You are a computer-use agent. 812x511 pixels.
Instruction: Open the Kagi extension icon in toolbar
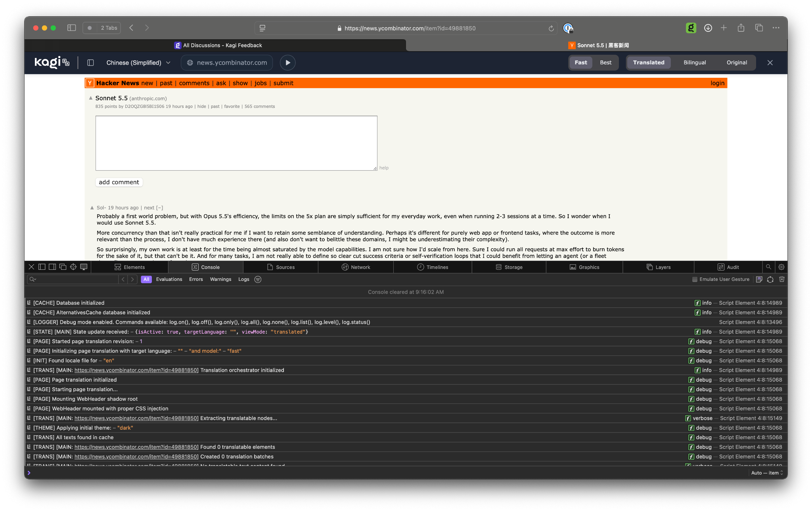point(691,28)
